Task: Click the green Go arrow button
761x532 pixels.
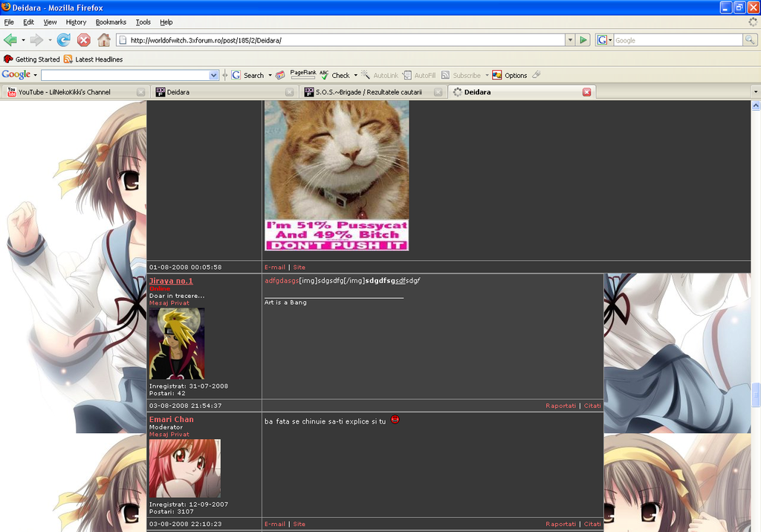Action: click(x=583, y=40)
